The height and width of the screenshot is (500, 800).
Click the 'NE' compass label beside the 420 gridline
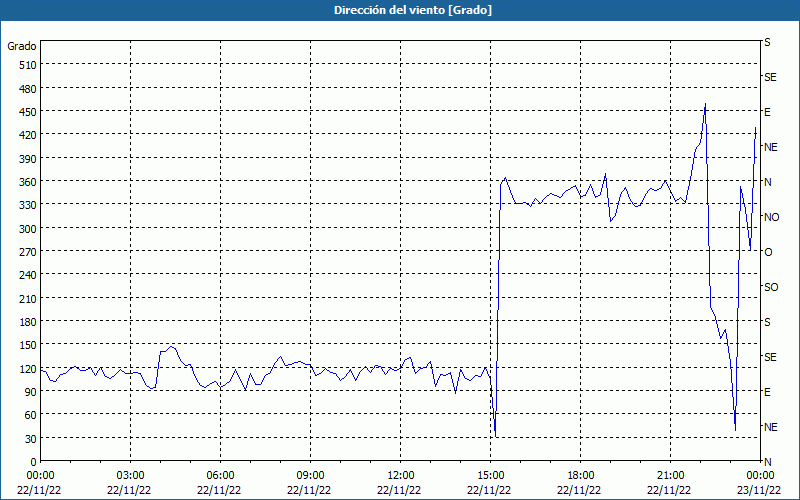tap(771, 147)
